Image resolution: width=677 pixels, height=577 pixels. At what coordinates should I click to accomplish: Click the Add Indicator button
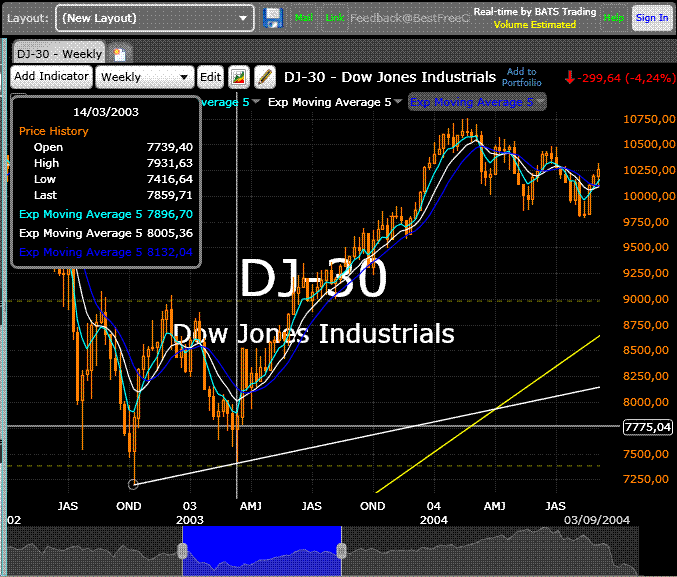coord(51,76)
